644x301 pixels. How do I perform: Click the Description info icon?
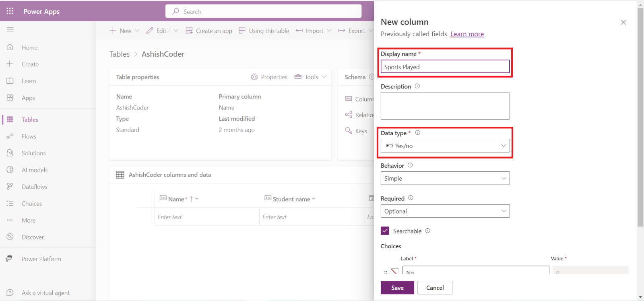(x=417, y=86)
